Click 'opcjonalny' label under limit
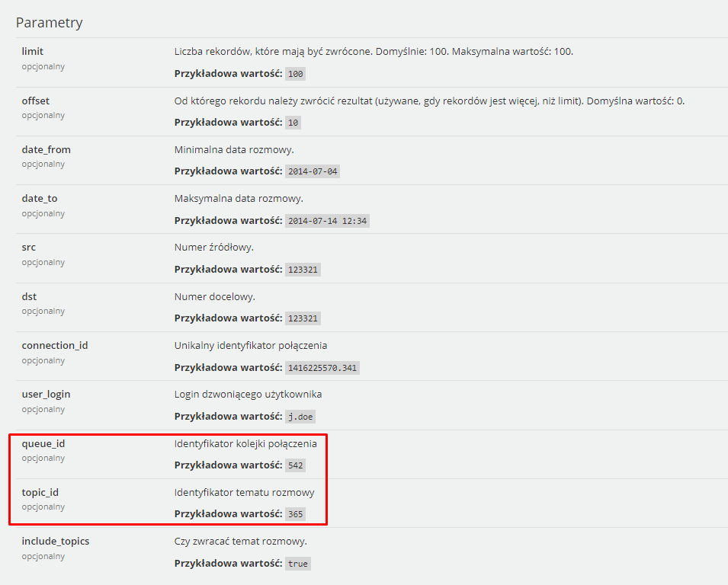Image resolution: width=728 pixels, height=585 pixels. [43, 66]
